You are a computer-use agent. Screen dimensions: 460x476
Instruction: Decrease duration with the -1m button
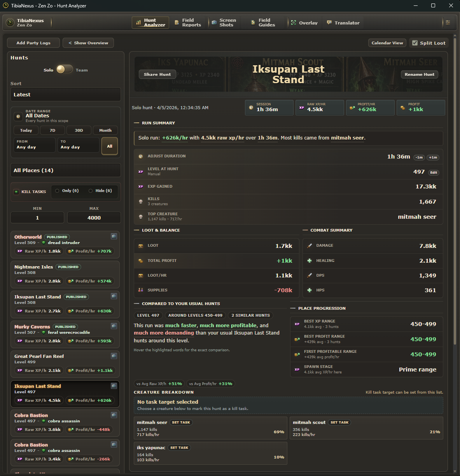419,157
